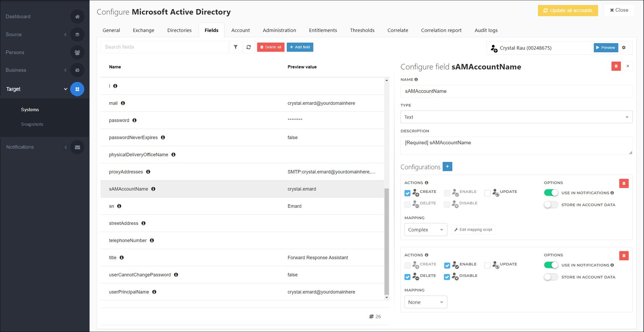Click the blue Target grid icon
Viewport: 644px width, 332px height.
(77, 89)
